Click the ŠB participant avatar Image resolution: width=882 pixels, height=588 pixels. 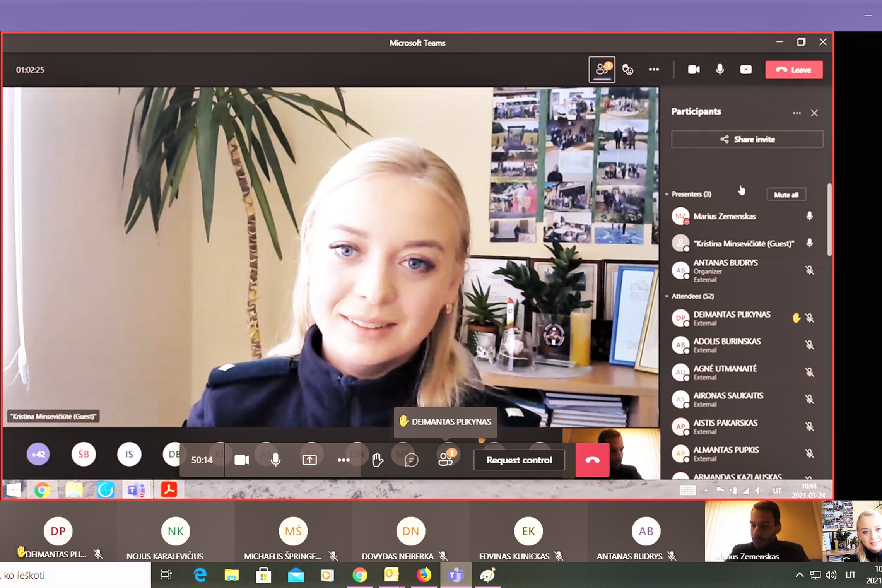click(x=84, y=454)
